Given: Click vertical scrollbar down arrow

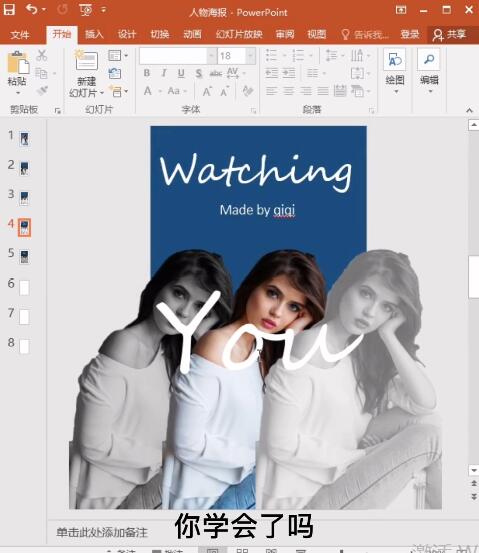Looking at the screenshot, I should [473, 470].
